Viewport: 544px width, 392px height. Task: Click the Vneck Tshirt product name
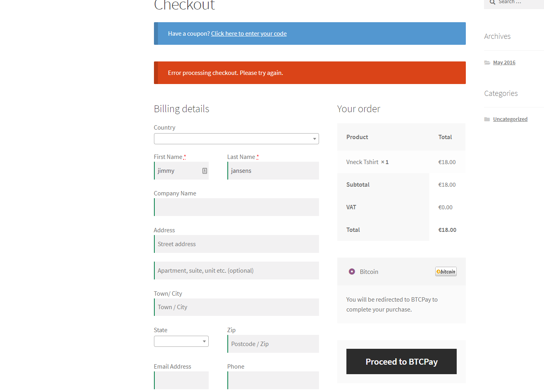tap(362, 162)
